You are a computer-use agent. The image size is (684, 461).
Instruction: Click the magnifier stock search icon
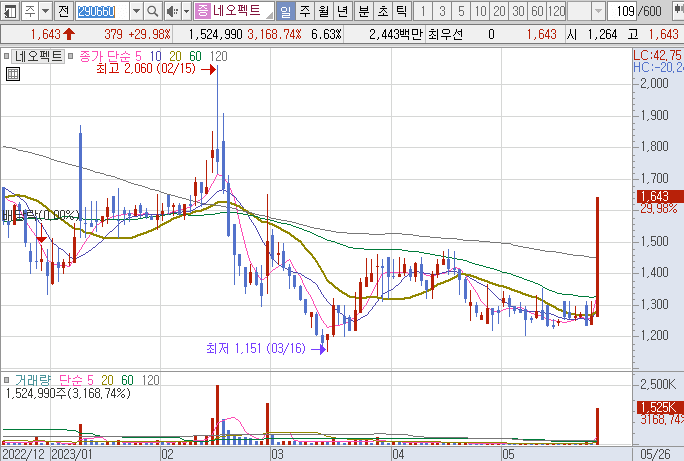153,11
